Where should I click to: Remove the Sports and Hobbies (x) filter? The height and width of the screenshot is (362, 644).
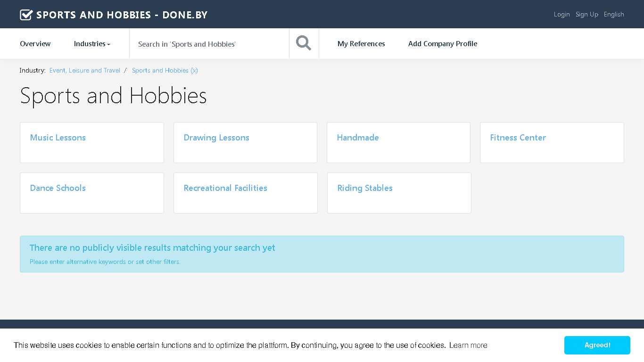[x=165, y=70]
